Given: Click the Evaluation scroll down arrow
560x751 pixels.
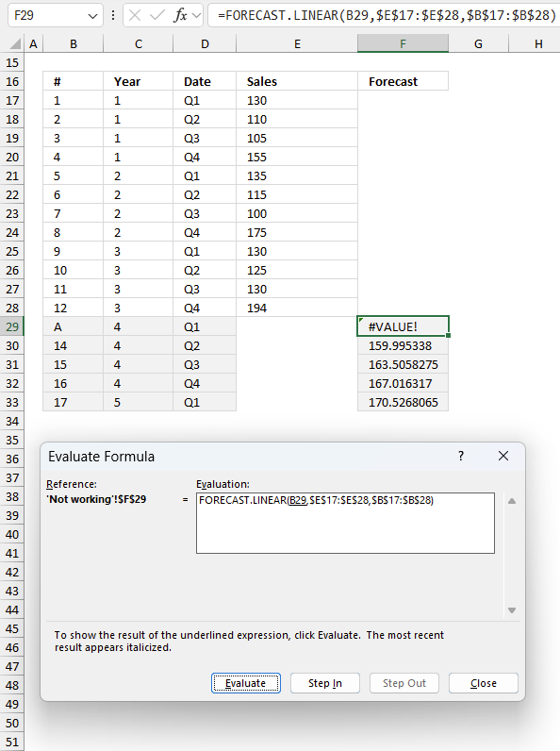Looking at the screenshot, I should click(512, 610).
